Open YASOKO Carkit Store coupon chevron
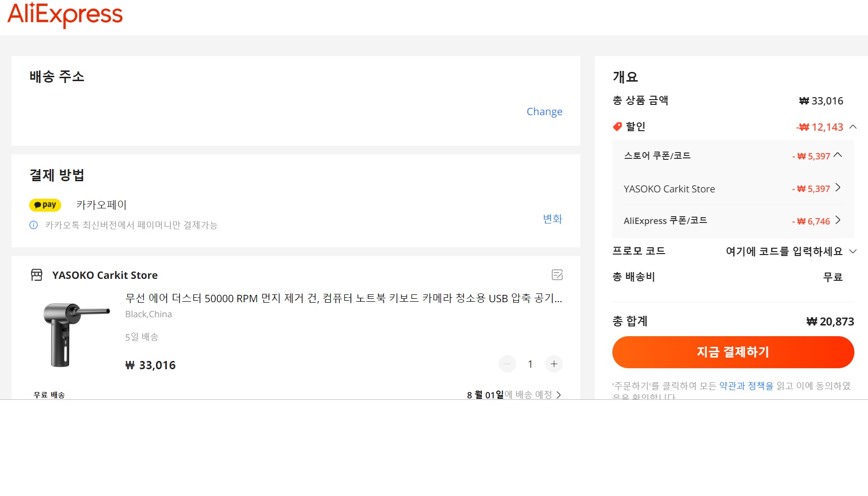This screenshot has height=496, width=868. click(838, 188)
